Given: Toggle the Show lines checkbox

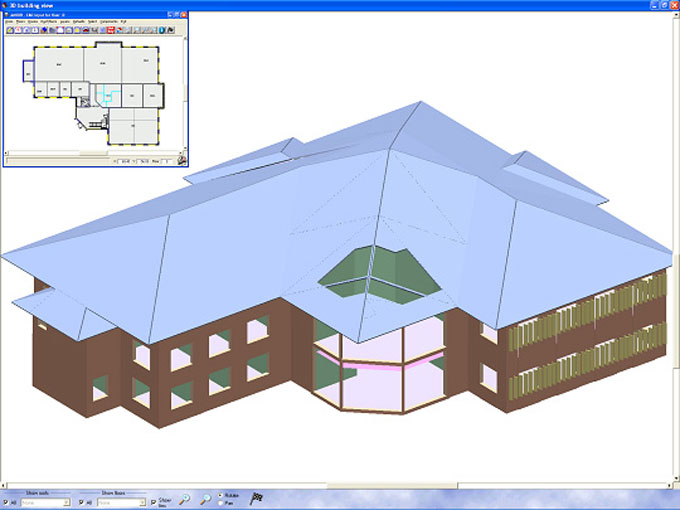Looking at the screenshot, I should (153, 502).
